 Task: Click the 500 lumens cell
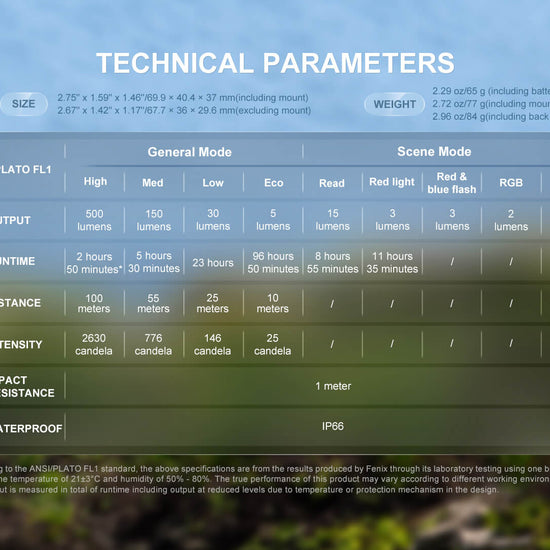(x=94, y=220)
